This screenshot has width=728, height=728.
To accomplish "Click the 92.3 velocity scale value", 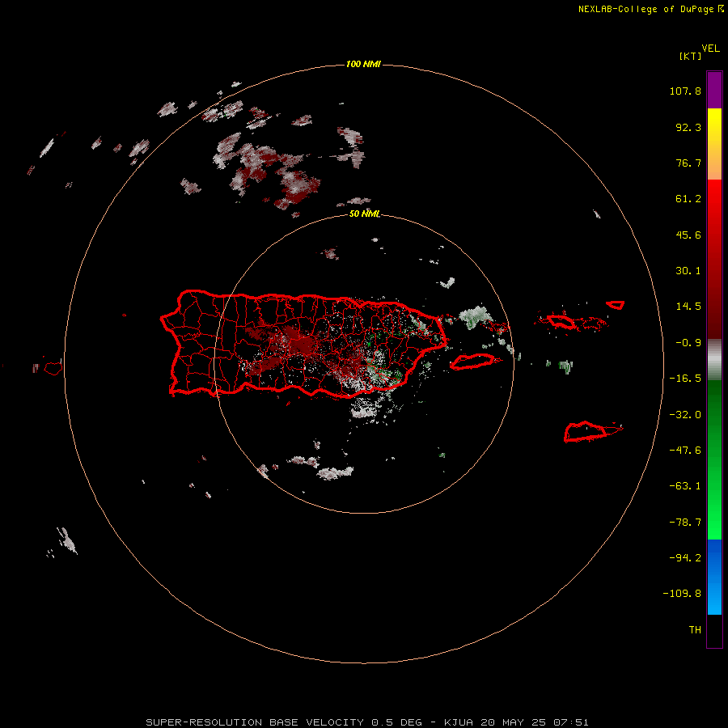I will [688, 127].
